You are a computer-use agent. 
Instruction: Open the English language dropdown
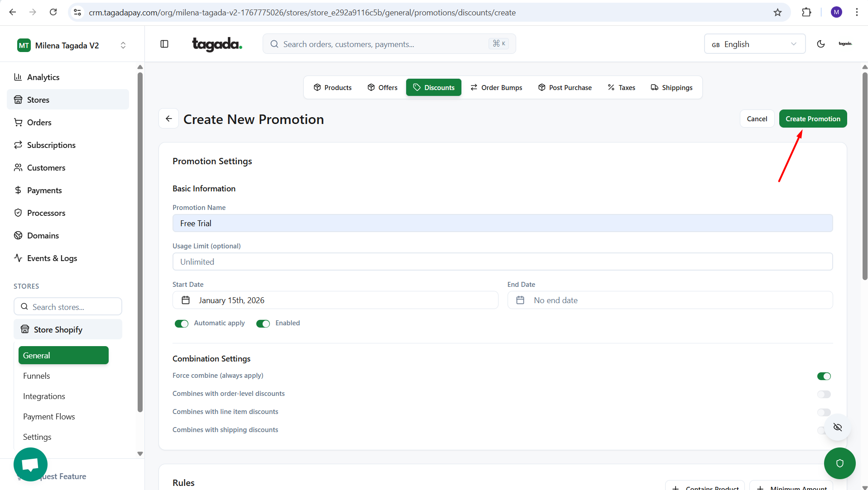point(754,44)
